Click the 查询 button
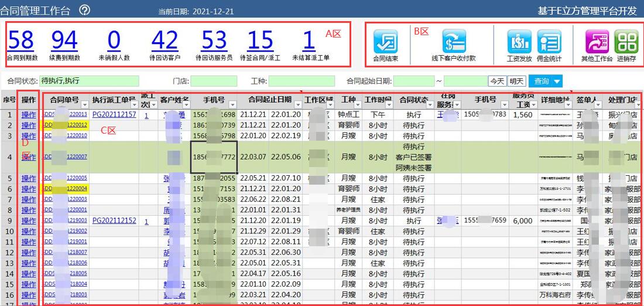The width and height of the screenshot is (644, 306). (x=541, y=81)
